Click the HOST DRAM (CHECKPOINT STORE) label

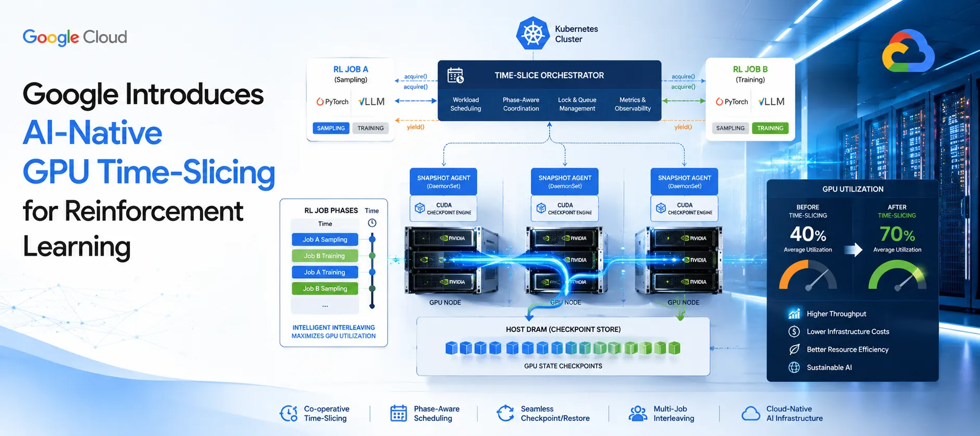click(x=563, y=329)
